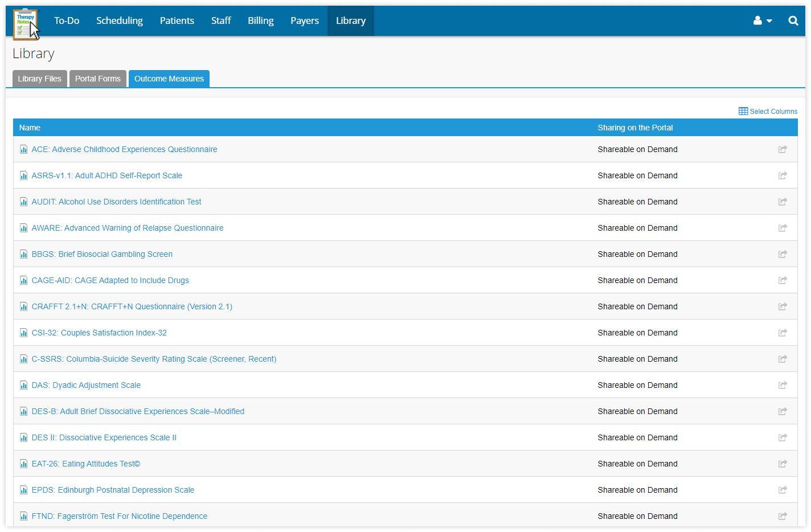The image size is (811, 532).
Task: Click share icon for ASRS-v1.1 row
Action: 783,175
